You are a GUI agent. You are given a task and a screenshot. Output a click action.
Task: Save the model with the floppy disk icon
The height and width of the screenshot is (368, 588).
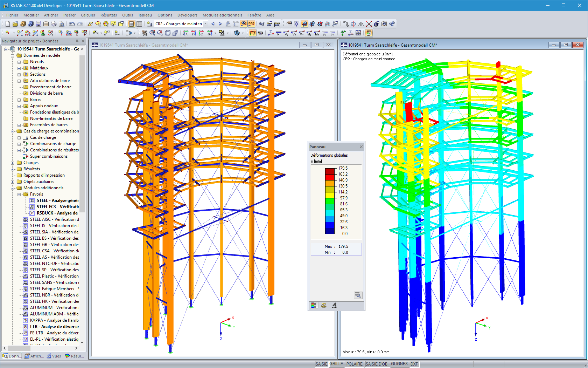pos(38,24)
